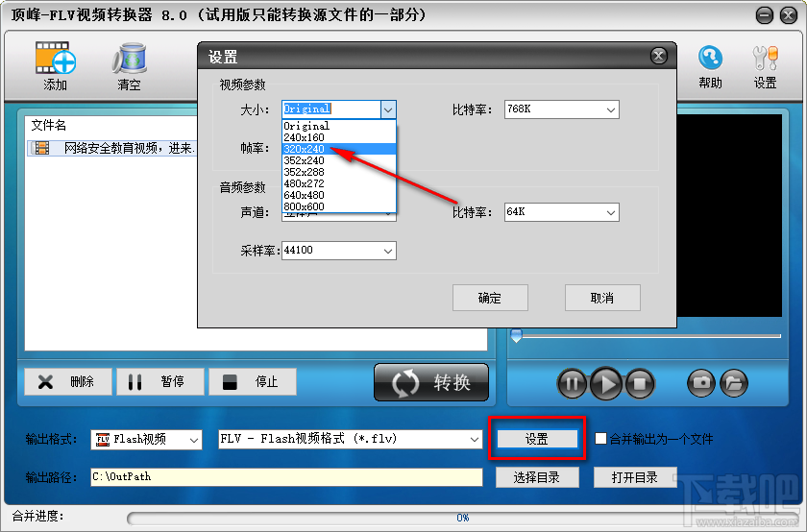The height and width of the screenshot is (532, 807).
Task: Select 640x480 in size list
Action: click(x=339, y=195)
